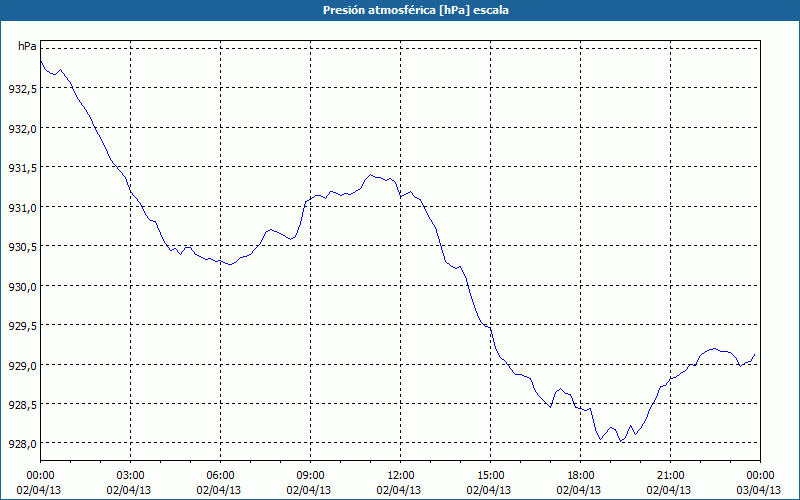Click the 12:00 time axis label
This screenshot has width=800, height=500.
[x=401, y=476]
